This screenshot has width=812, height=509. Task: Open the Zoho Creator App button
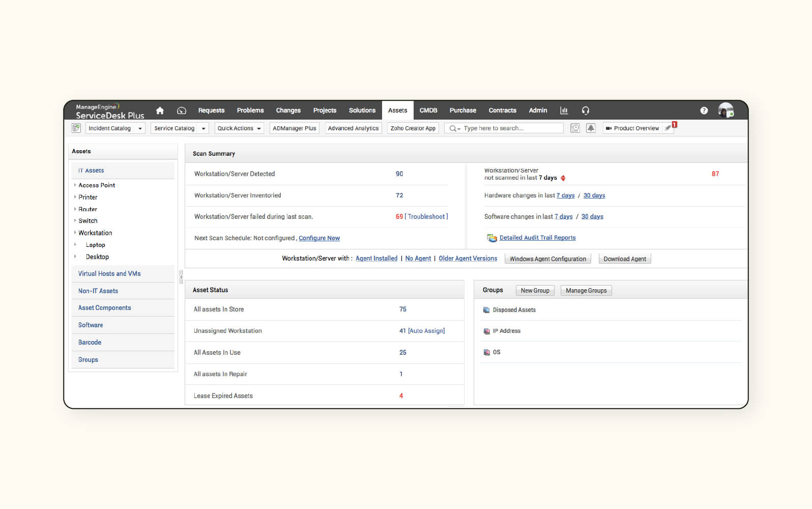[413, 128]
